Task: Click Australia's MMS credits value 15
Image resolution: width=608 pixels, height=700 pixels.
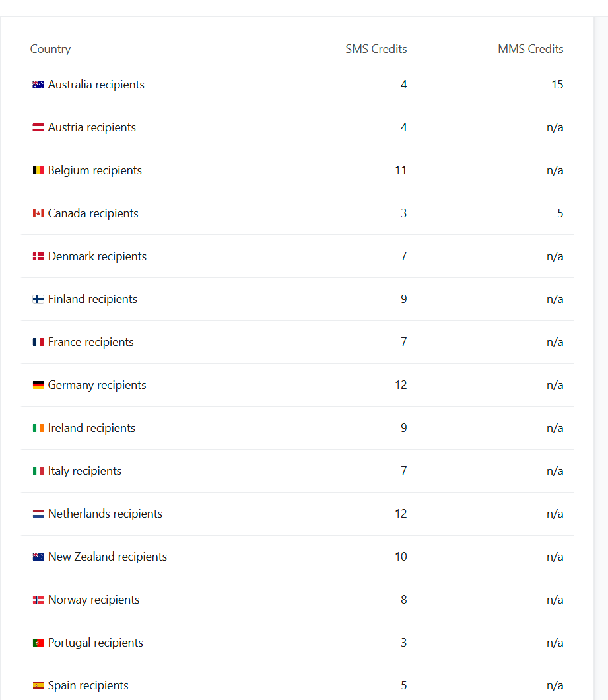Action: (557, 85)
